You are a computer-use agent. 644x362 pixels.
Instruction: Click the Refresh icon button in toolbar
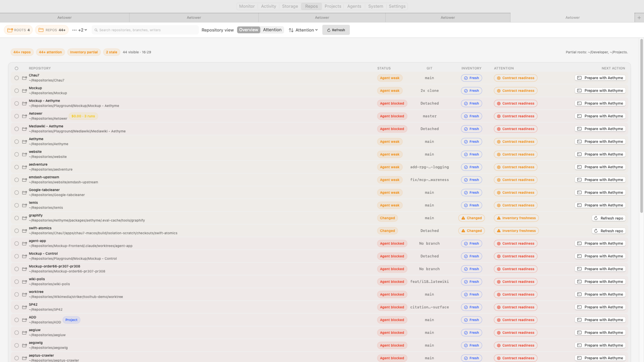point(336,30)
